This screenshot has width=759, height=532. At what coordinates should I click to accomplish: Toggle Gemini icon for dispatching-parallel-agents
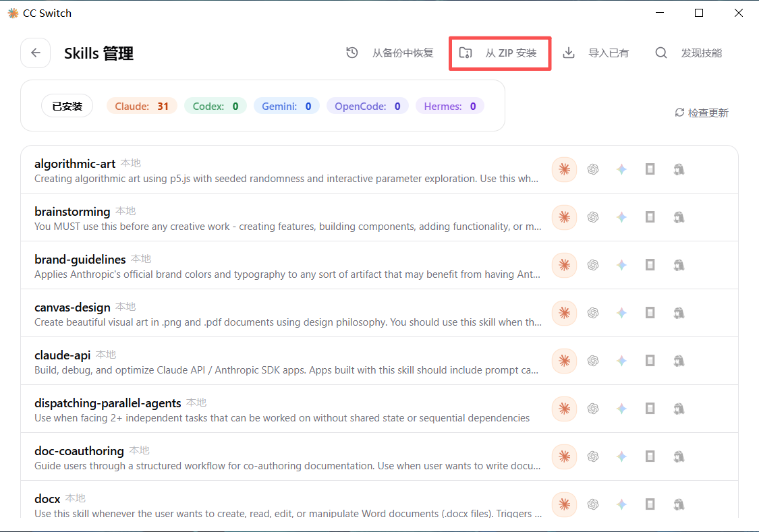621,409
